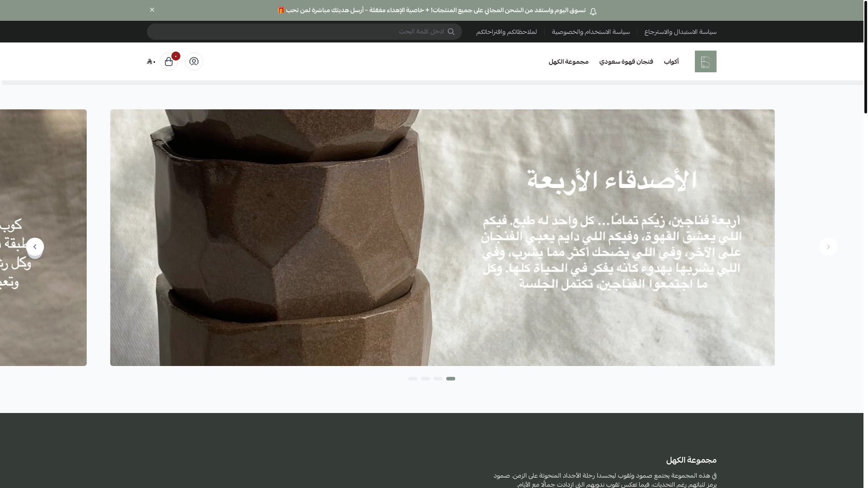
Task: Click the الأصدقاء الأربعة banner slide
Action: click(x=442, y=238)
